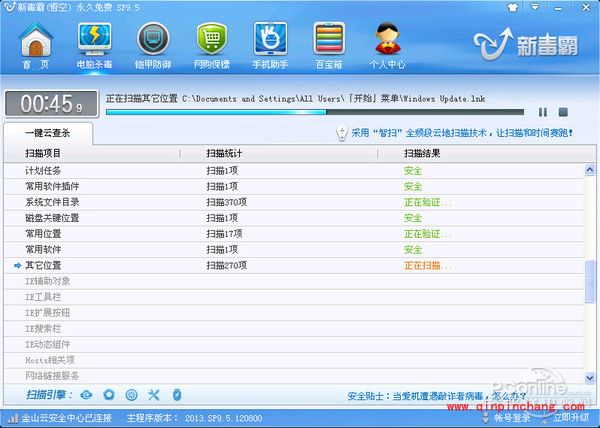600x428 pixels.
Task: Click the wrench tools scan engine icon
Action: tap(154, 395)
